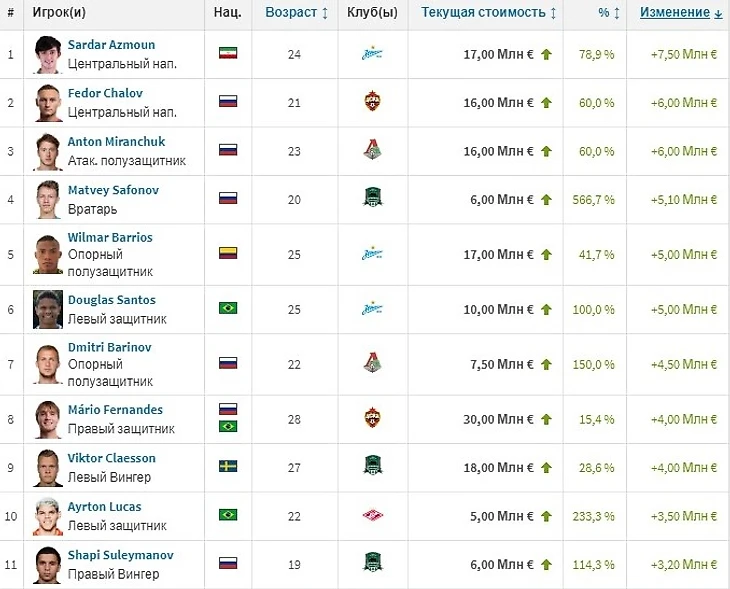Click Zenit logo in Sardar Azmoun's row
The width and height of the screenshot is (730, 589).
[372, 54]
